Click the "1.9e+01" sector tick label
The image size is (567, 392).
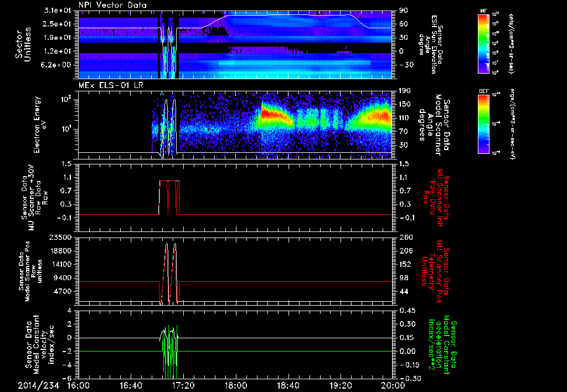[58, 38]
